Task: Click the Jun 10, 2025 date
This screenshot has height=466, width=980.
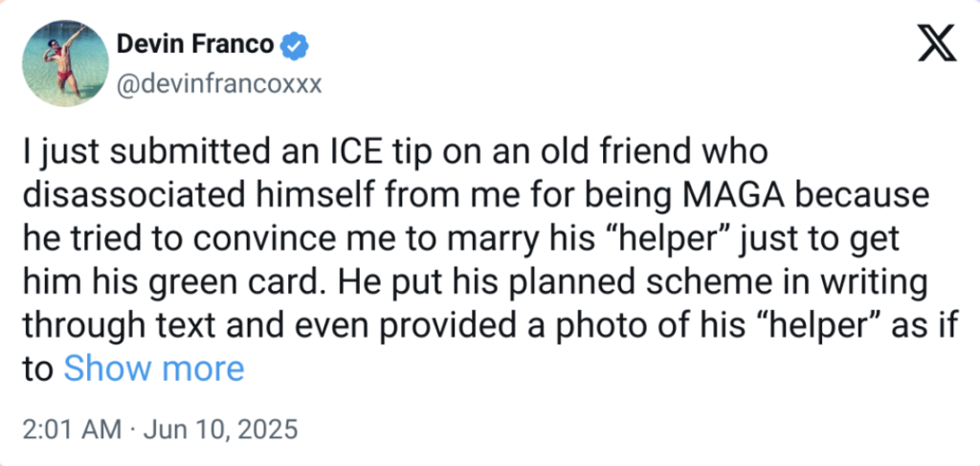Action: point(221,430)
